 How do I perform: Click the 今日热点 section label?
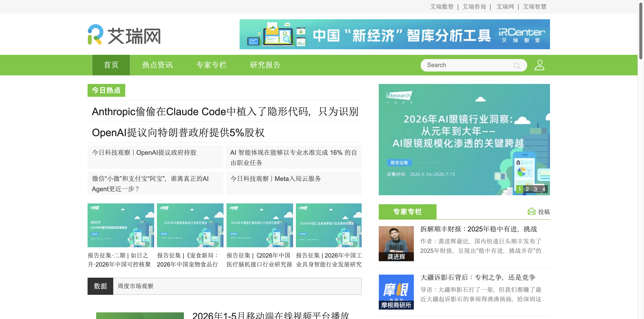(x=106, y=90)
